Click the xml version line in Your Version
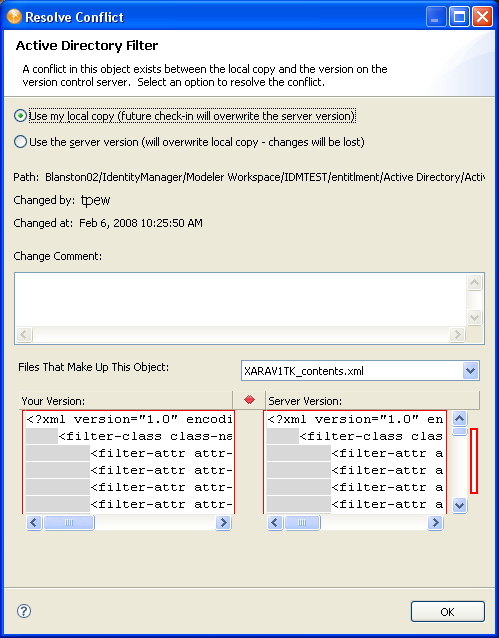Image resolution: width=499 pixels, height=638 pixels. (x=129, y=419)
